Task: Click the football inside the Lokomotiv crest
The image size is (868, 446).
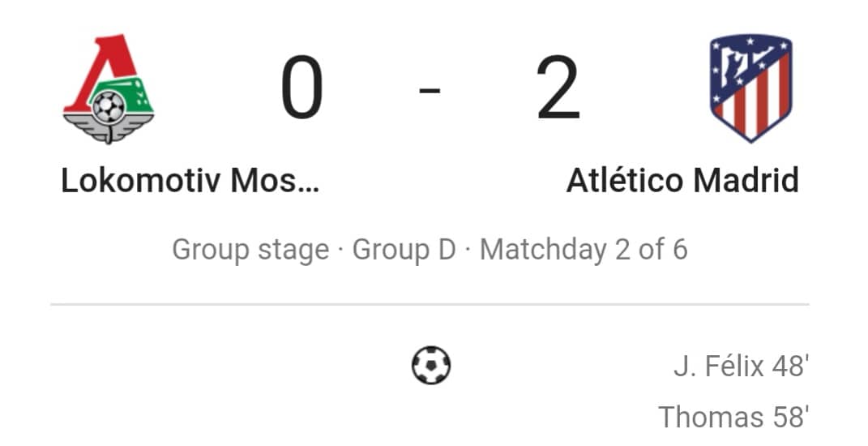Action: tap(108, 107)
